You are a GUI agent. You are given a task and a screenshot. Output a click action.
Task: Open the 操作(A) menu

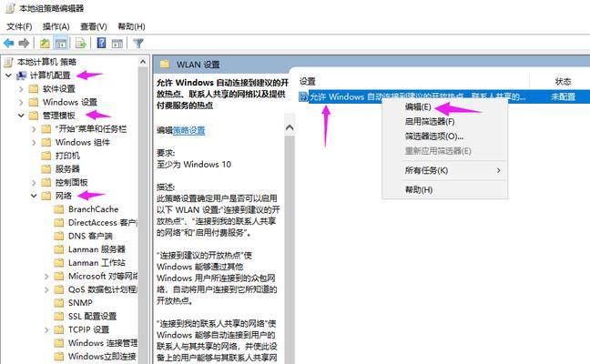point(56,26)
